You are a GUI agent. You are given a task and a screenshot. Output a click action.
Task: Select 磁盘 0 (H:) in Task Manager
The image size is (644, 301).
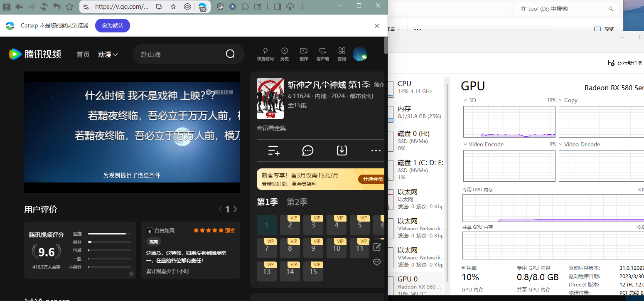click(x=416, y=141)
